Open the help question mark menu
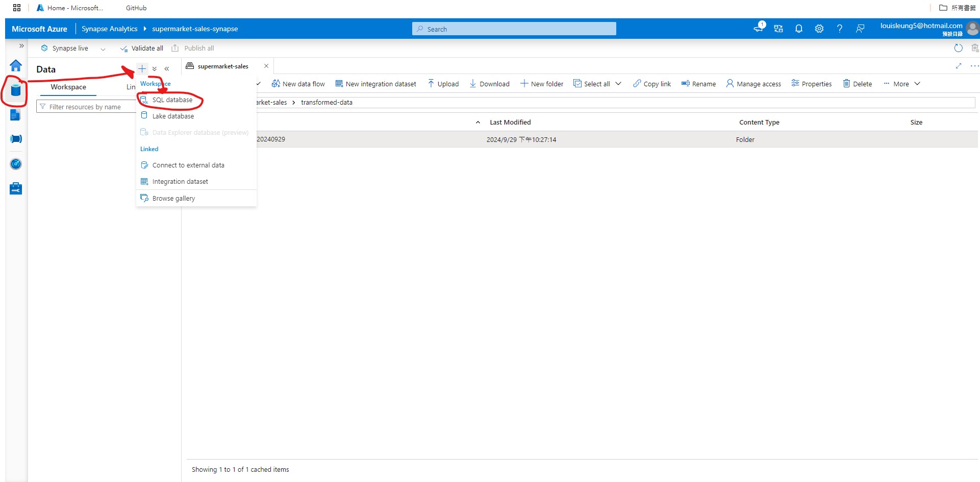Image resolution: width=980 pixels, height=482 pixels. point(840,29)
